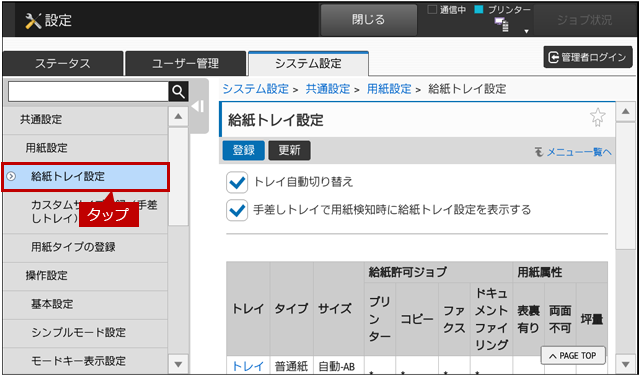Click the 自動-AB size cell
The width and height of the screenshot is (640, 376).
point(337,366)
